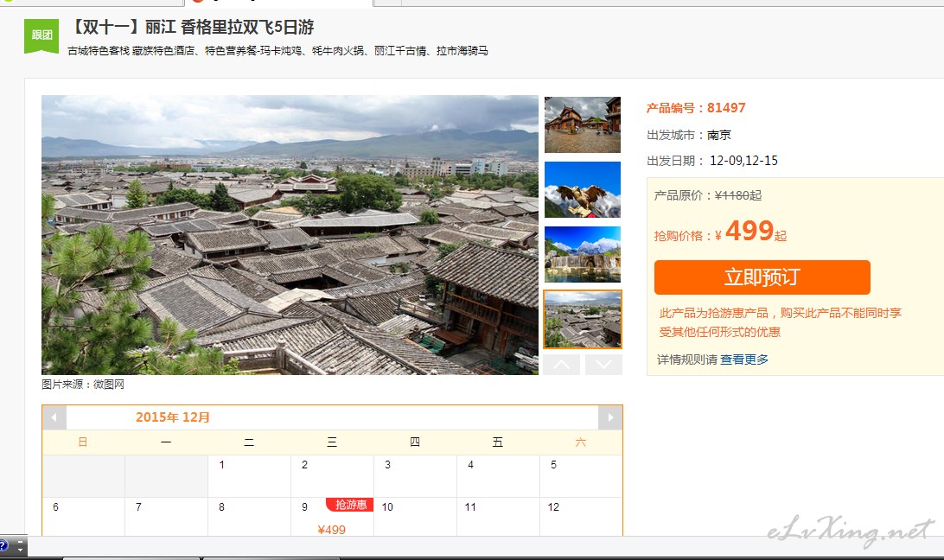Click the green 跟团 group tour badge

(41, 35)
